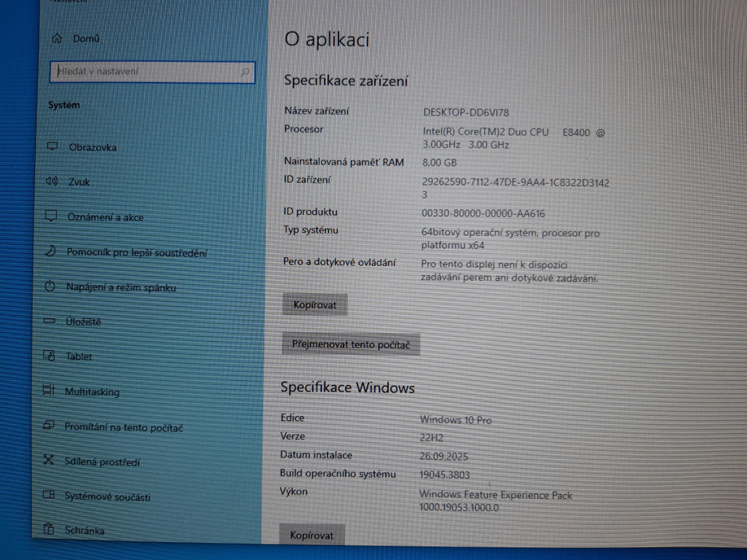The image size is (747, 560).
Task: Select Multitasking in the sidebar
Action: 92,392
